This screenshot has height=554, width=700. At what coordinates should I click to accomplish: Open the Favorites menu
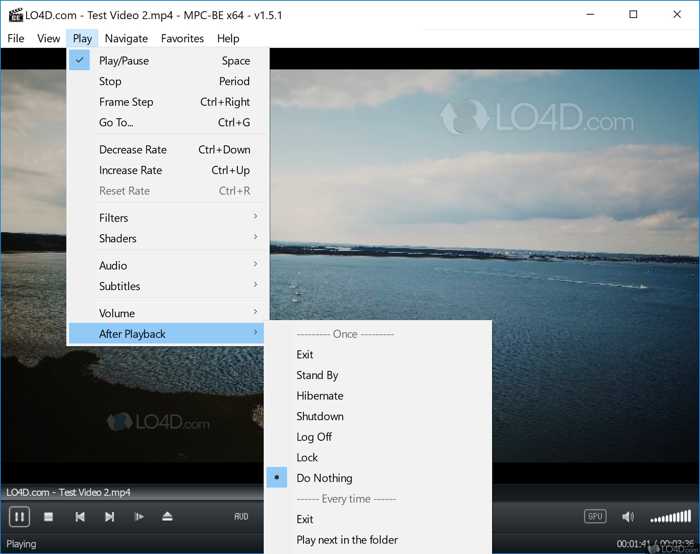pyautogui.click(x=182, y=38)
